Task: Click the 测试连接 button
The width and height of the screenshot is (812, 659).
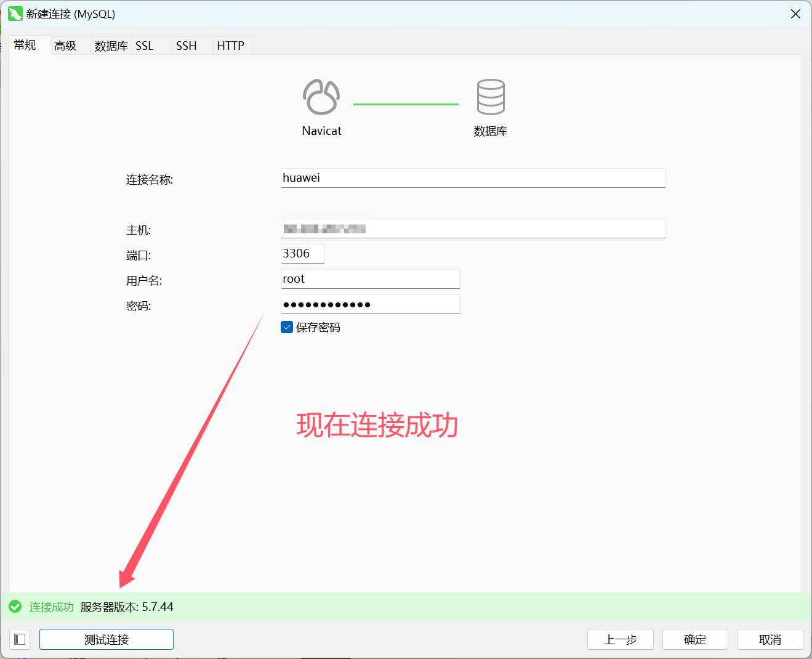Action: (x=107, y=639)
